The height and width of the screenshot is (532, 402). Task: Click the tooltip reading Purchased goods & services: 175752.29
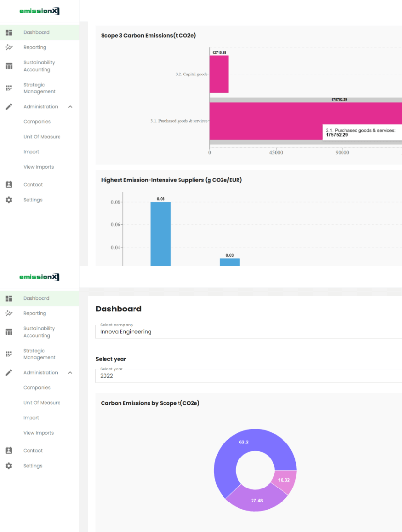click(362, 133)
